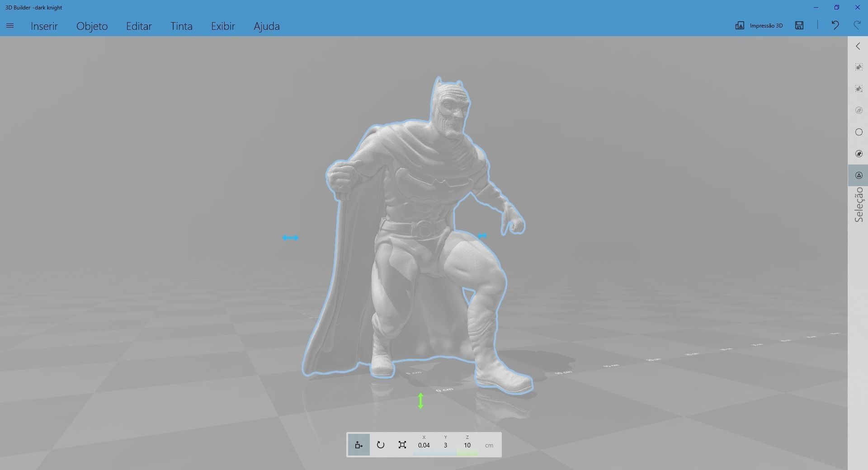Click the Impressão 3D button

[759, 25]
